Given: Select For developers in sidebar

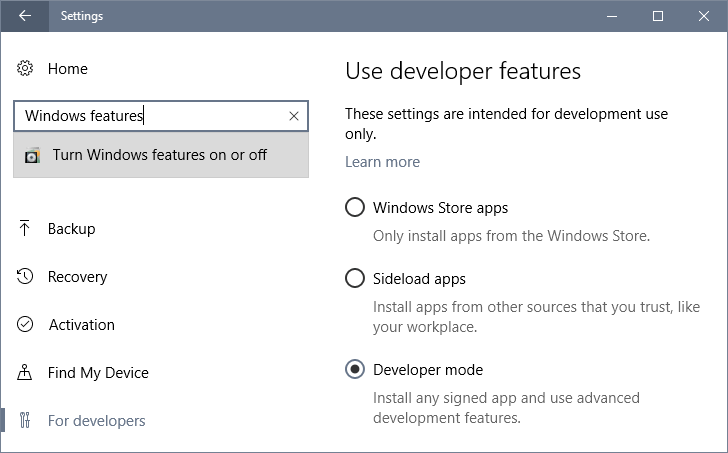Looking at the screenshot, I should click(97, 421).
